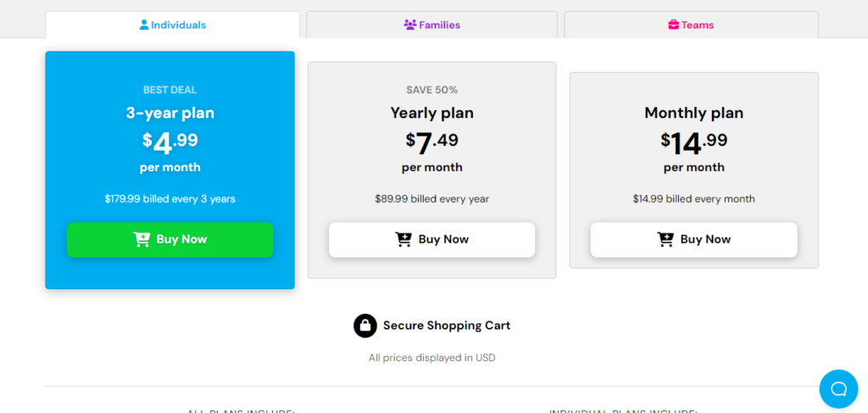The width and height of the screenshot is (868, 413).
Task: Click the briefcase icon on Teams tab
Action: (674, 25)
